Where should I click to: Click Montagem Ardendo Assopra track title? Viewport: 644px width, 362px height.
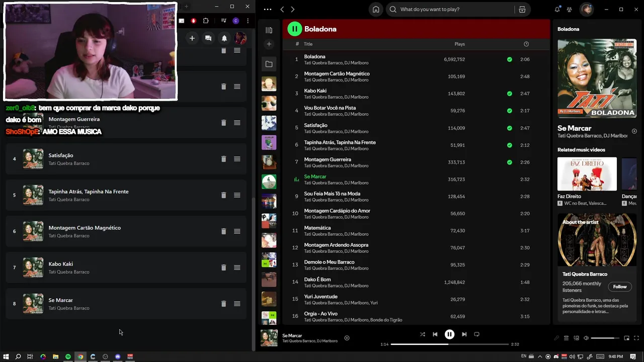336,245
